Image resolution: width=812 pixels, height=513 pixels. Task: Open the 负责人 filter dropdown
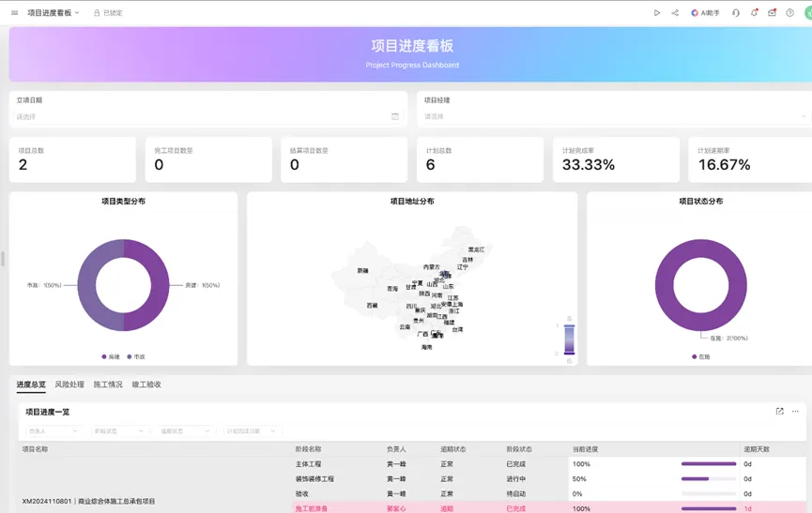(x=54, y=430)
